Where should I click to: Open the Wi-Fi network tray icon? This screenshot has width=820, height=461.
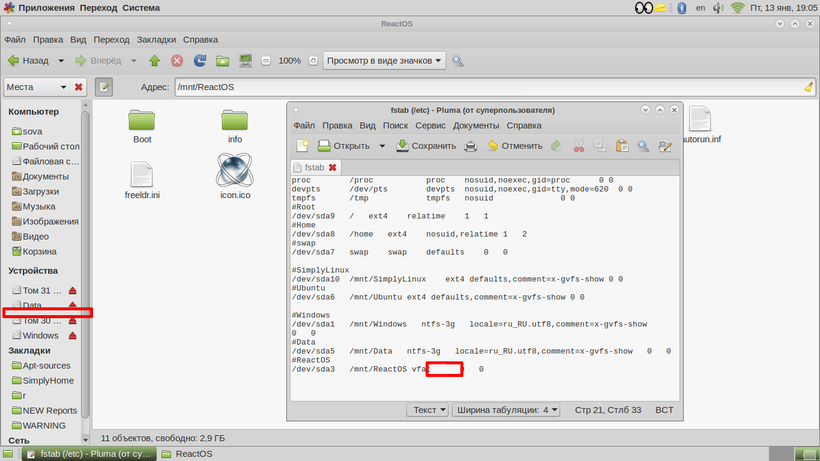pyautogui.click(x=737, y=8)
